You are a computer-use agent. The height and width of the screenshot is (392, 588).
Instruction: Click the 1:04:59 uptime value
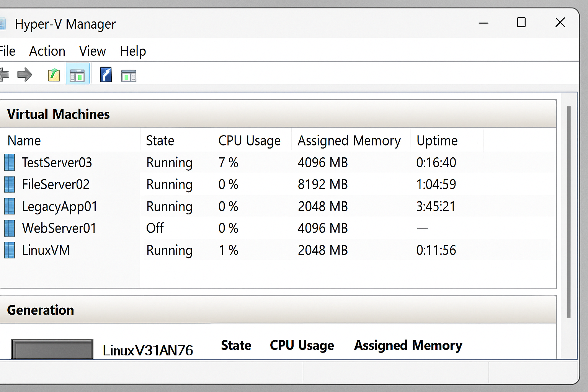click(436, 185)
